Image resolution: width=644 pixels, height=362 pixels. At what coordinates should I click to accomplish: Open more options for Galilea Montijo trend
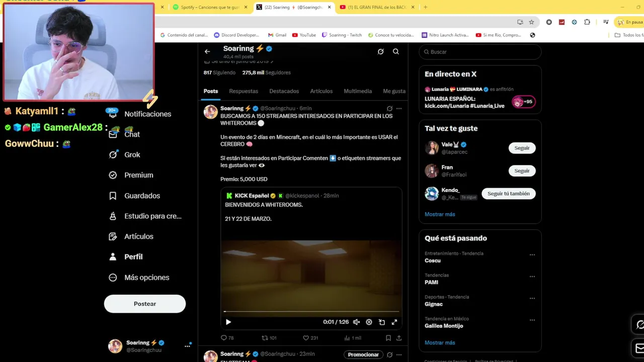pos(532,320)
